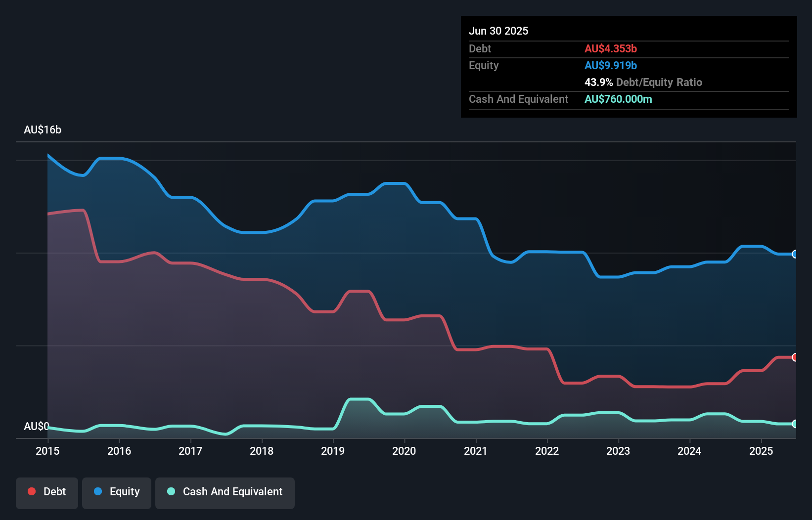
Task: Click the 43.9% Debt/Equity Ratio text
Action: pyautogui.click(x=643, y=82)
